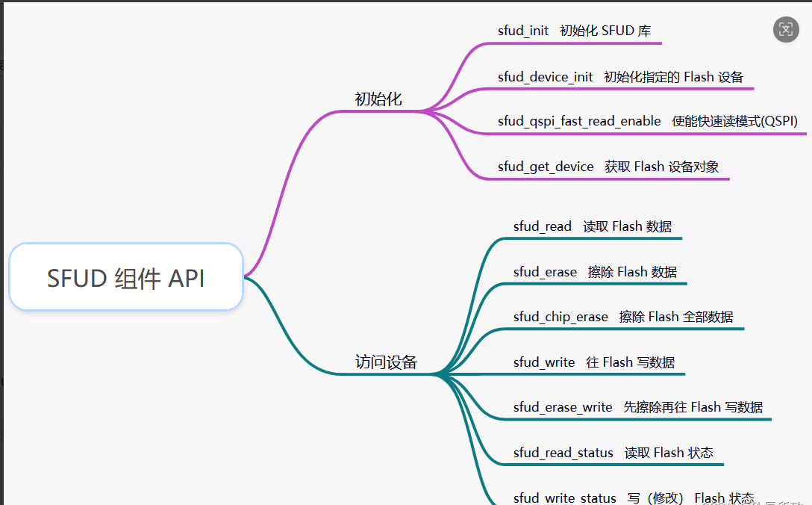Click the sfud_write 往 Flash 写数据 node
The image size is (812, 505).
pyautogui.click(x=594, y=362)
